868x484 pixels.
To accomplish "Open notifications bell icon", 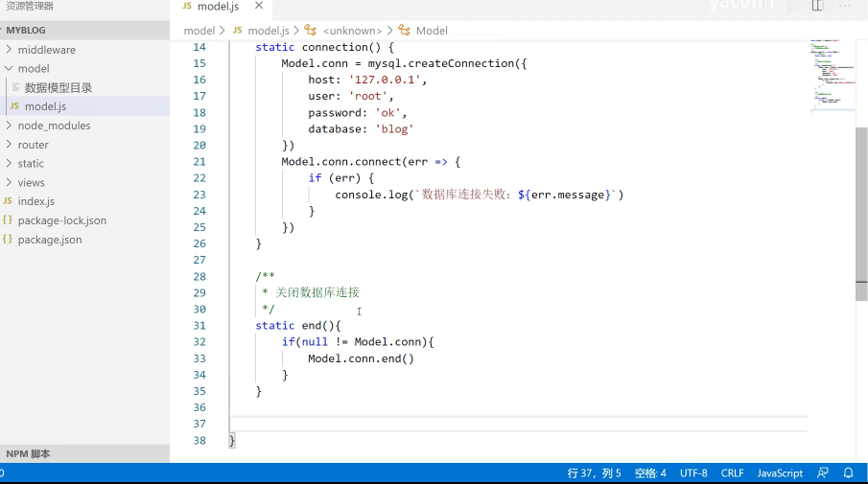I will [x=848, y=472].
